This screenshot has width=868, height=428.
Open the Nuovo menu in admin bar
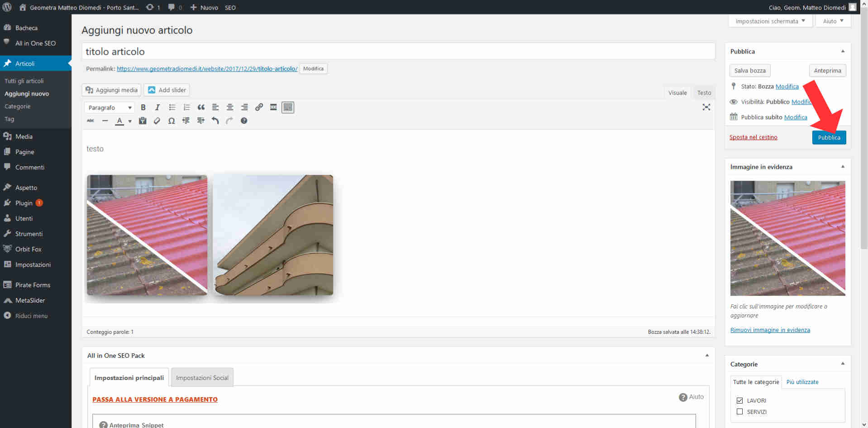click(x=204, y=7)
